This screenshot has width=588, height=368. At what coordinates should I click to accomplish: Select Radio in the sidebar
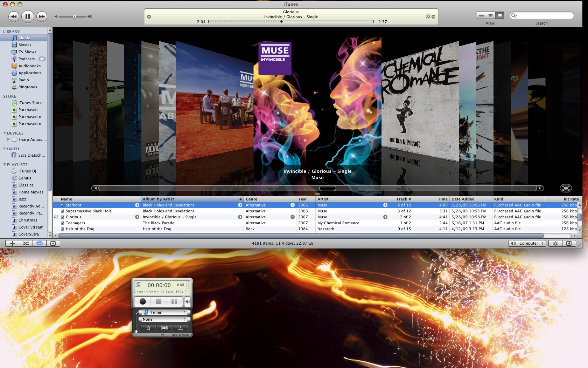[24, 80]
